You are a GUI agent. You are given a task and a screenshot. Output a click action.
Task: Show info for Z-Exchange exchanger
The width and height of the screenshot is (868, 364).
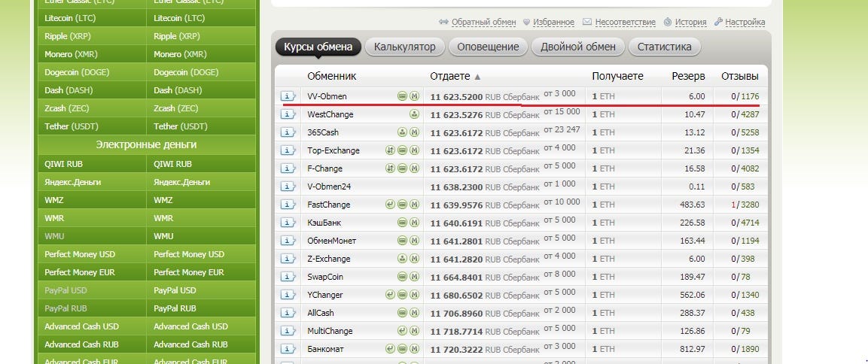tap(288, 259)
